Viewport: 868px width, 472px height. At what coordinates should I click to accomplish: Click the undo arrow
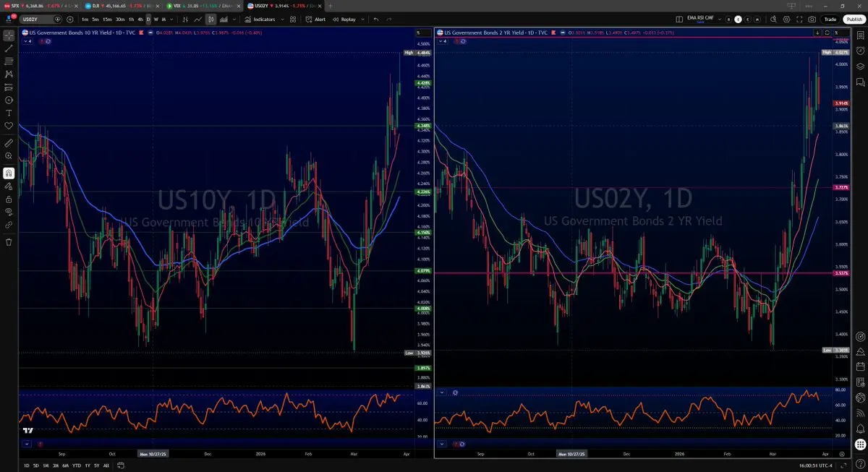[376, 20]
